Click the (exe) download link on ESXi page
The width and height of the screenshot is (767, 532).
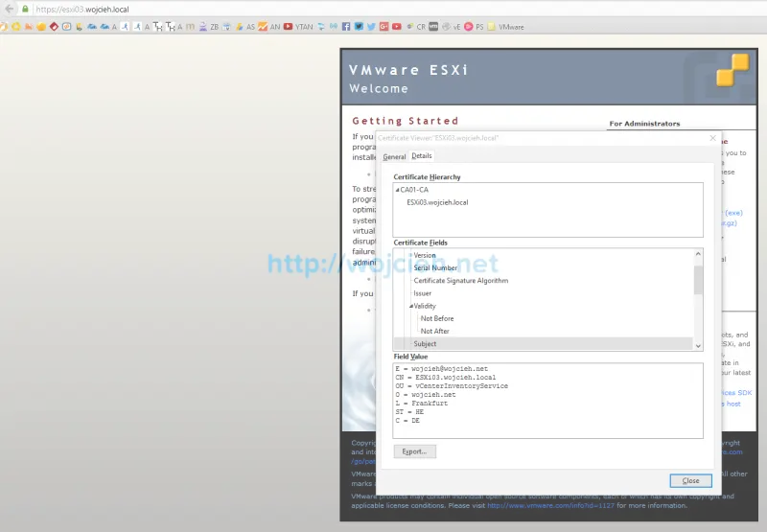[733, 213]
